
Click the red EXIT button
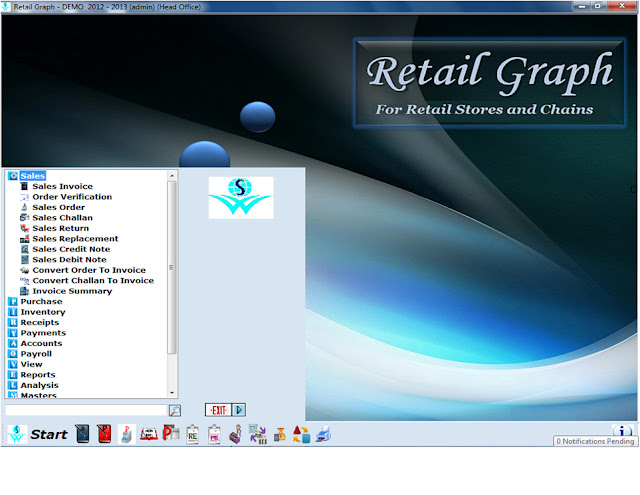tap(218, 410)
